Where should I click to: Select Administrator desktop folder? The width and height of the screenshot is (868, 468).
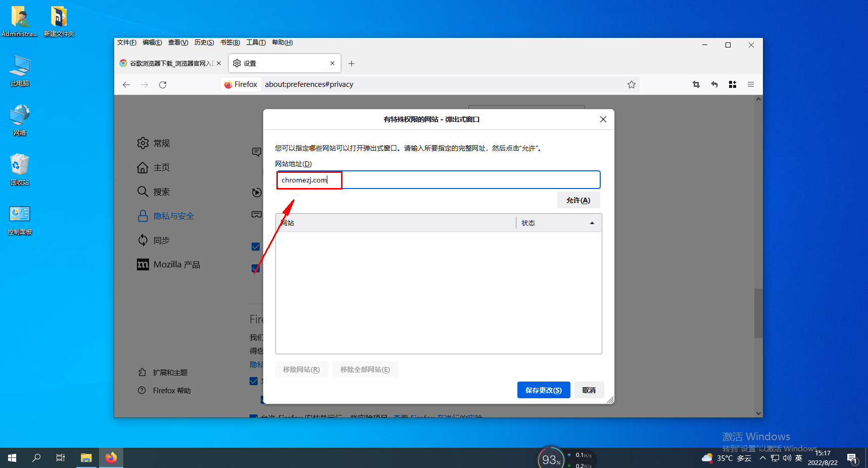pos(20,22)
